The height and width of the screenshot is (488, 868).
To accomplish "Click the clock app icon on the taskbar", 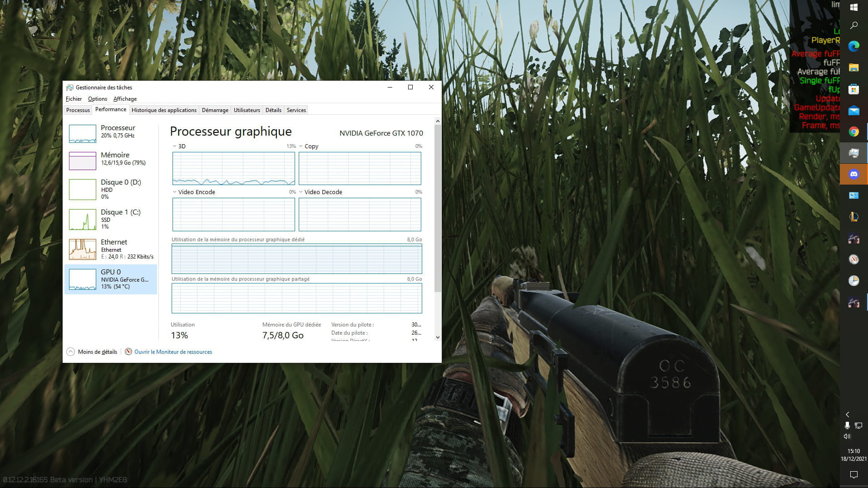I will pyautogui.click(x=853, y=281).
